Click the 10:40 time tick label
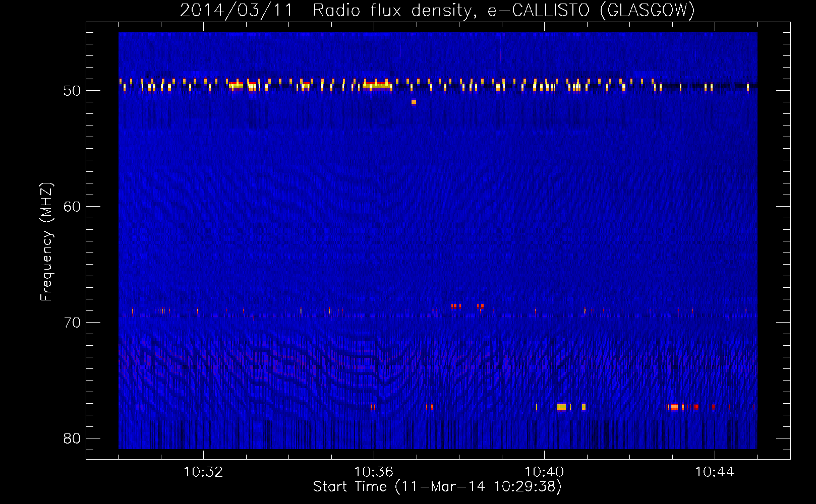 544,472
